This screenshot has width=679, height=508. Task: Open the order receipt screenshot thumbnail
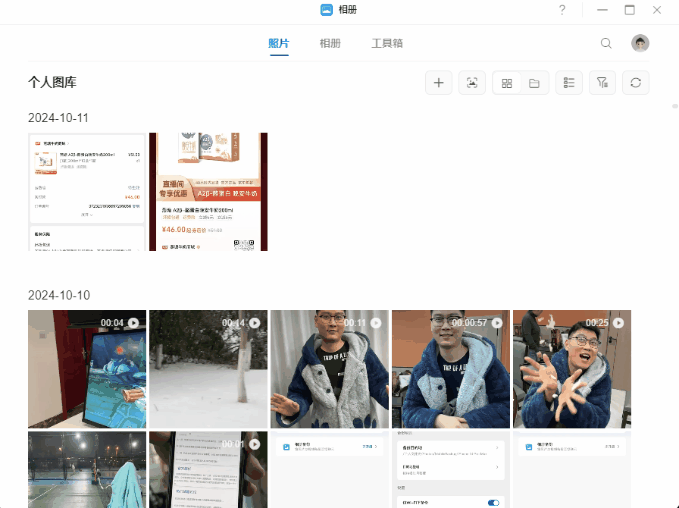87,192
